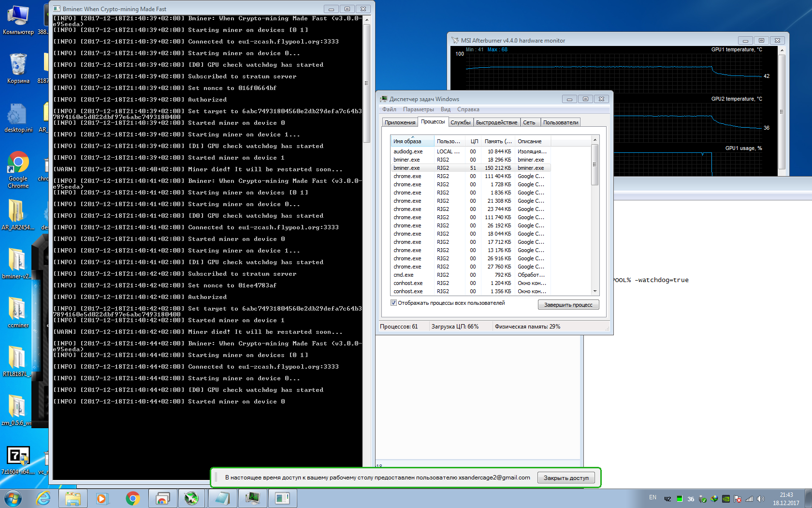Open the ccminer folder on desktop
The height and width of the screenshot is (508, 812).
(x=18, y=313)
